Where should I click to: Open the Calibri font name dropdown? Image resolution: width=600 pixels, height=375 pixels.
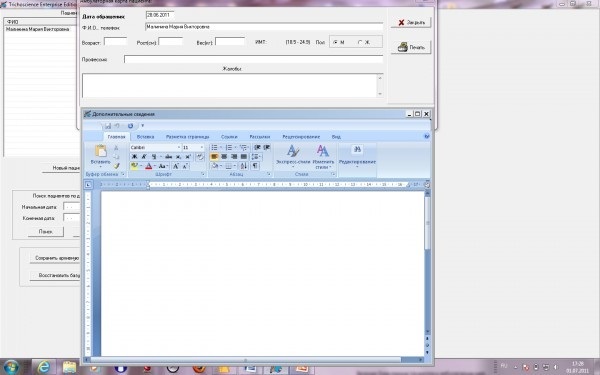click(178, 148)
